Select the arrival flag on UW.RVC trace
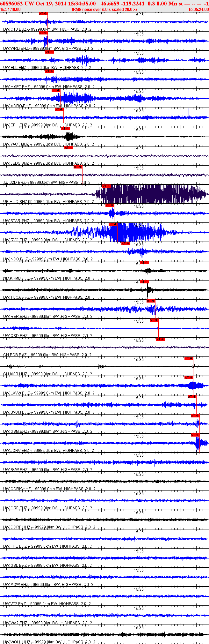 coord(113,224)
